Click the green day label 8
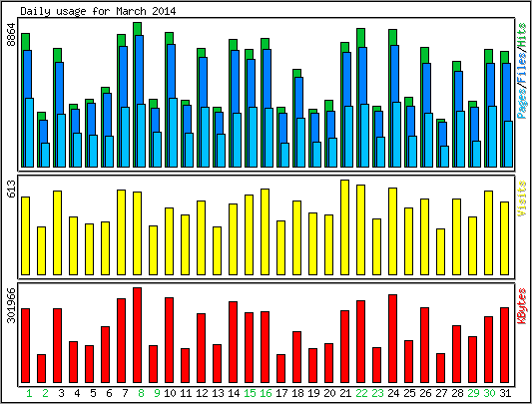 coord(141,393)
